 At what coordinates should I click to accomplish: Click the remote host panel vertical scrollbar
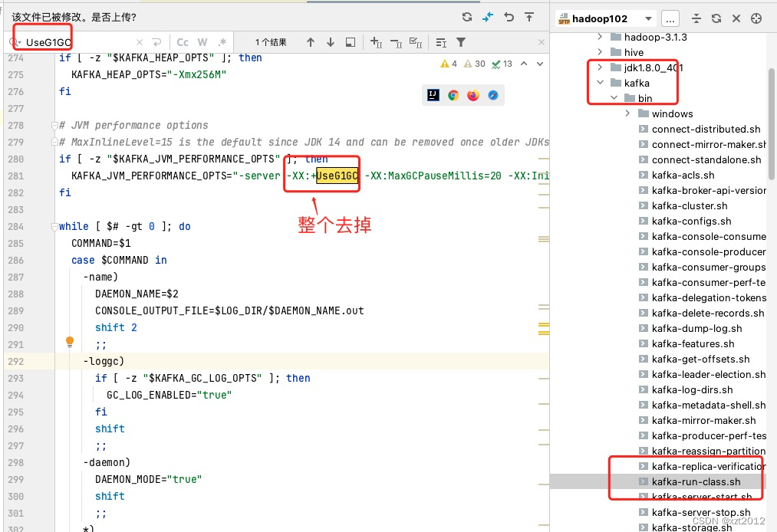[x=771, y=124]
